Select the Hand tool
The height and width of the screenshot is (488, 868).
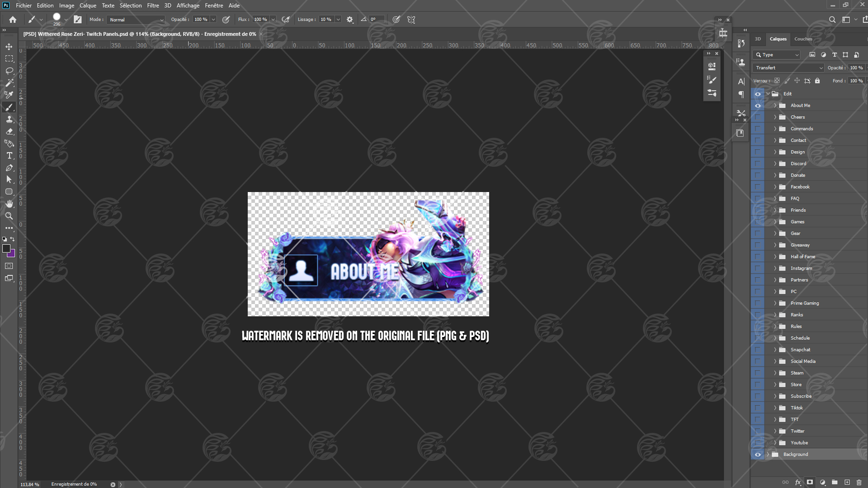(x=9, y=204)
